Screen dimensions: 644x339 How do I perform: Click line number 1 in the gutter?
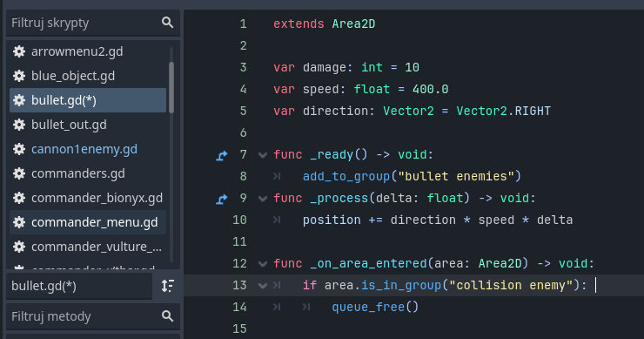click(243, 24)
